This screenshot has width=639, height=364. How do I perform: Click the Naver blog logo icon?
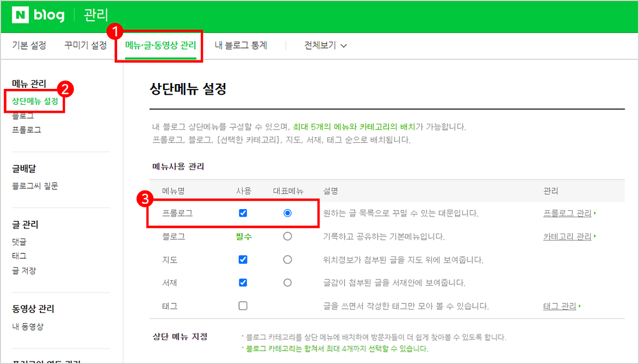coord(22,14)
